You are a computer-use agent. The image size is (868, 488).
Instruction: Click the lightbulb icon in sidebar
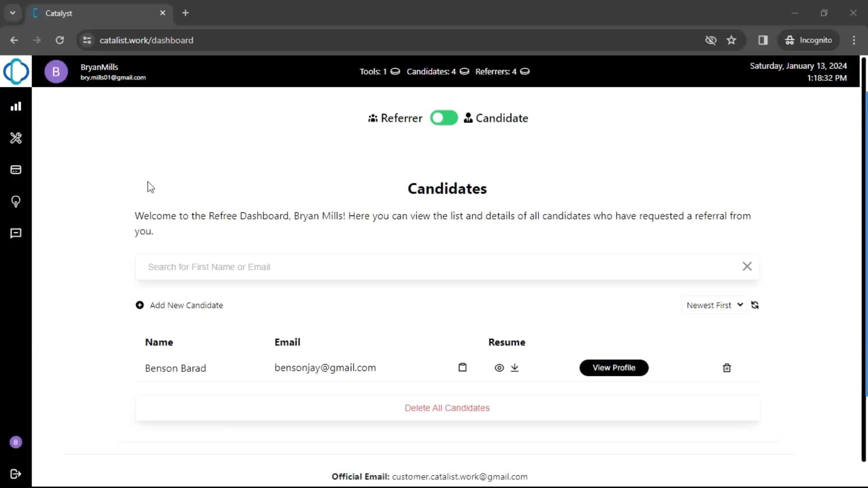pos(16,202)
